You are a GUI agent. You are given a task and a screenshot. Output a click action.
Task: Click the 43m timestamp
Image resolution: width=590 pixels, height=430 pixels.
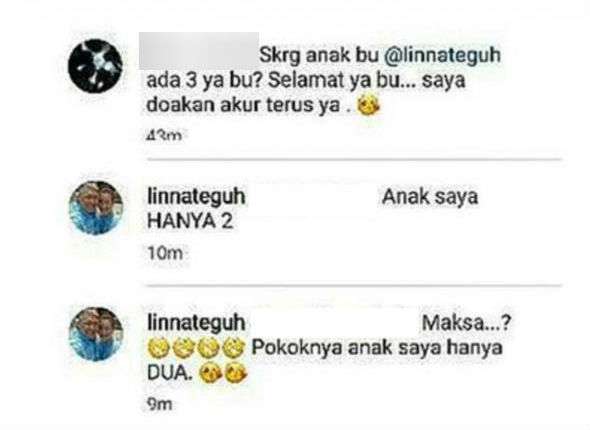164,136
